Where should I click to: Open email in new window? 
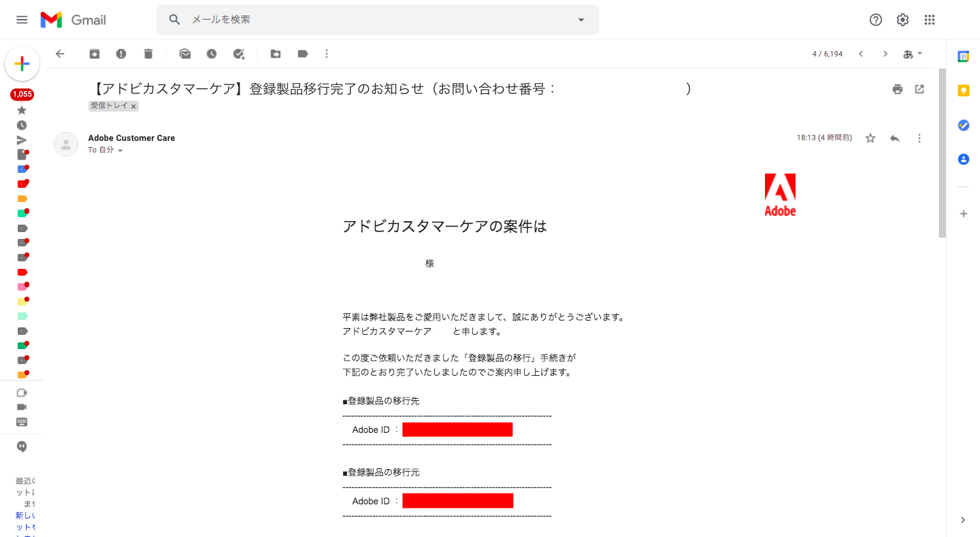point(919,89)
